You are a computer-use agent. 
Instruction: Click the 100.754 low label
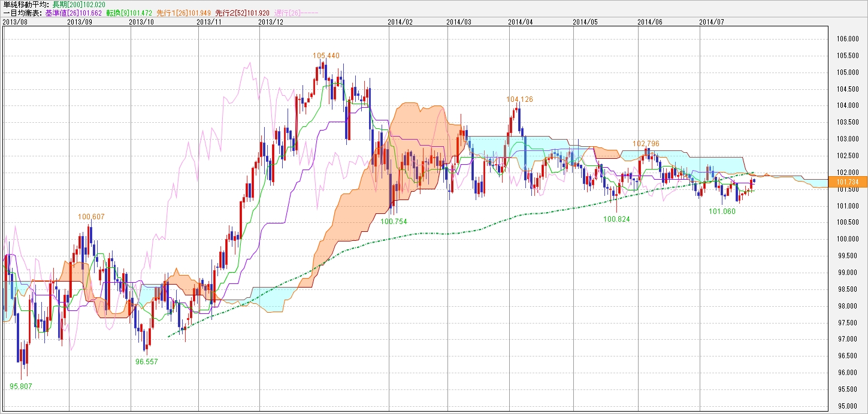pos(394,222)
